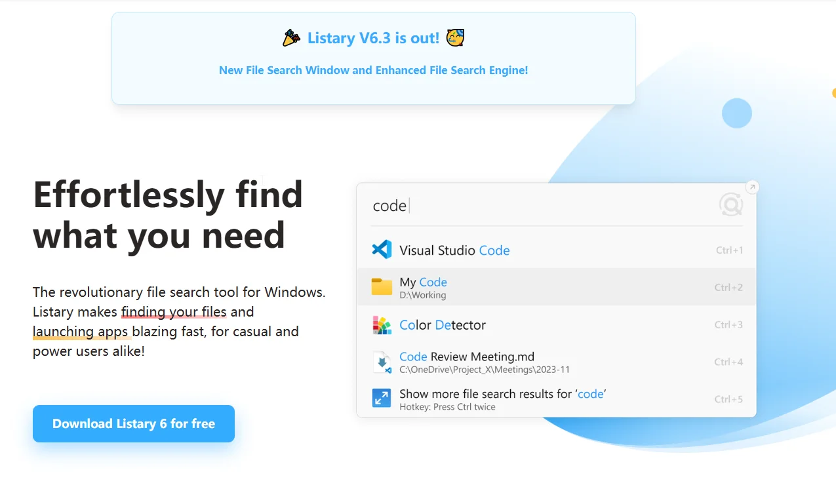The width and height of the screenshot is (836, 504).
Task: Select the Color Detector result
Action: tap(557, 324)
